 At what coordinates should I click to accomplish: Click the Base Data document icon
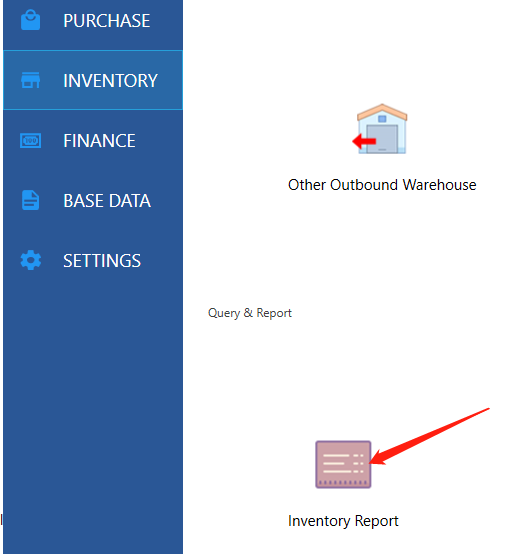pyautogui.click(x=30, y=200)
